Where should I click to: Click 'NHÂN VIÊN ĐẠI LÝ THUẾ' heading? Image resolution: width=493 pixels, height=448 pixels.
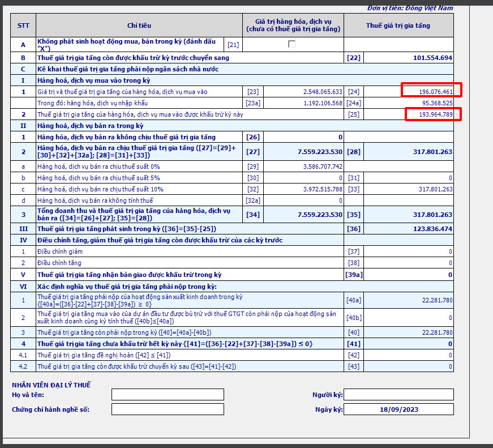click(x=52, y=385)
